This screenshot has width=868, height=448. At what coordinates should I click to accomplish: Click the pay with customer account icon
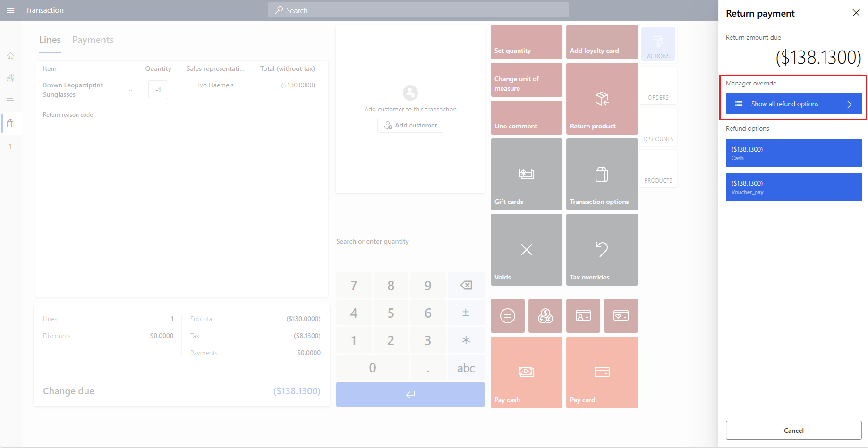583,316
